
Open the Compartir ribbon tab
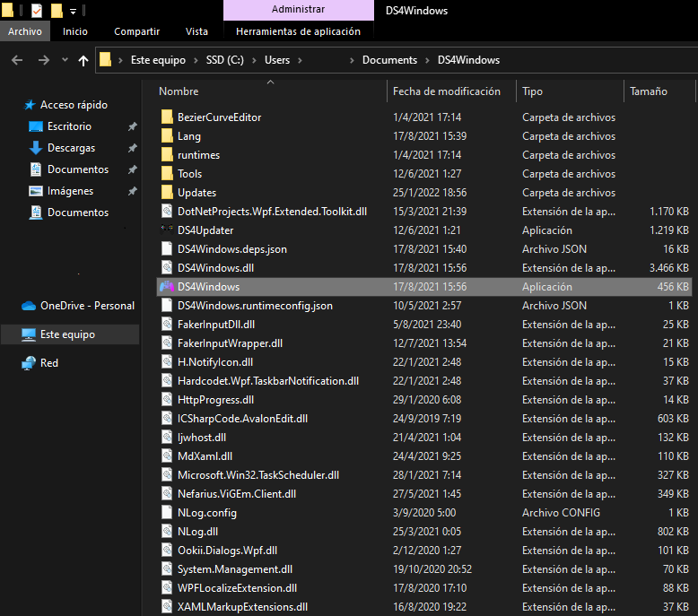pyautogui.click(x=136, y=31)
